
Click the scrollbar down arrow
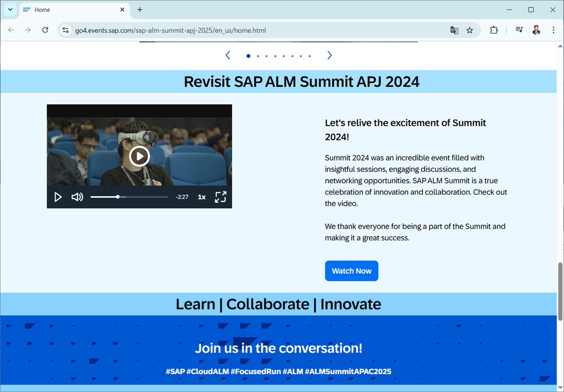point(560,388)
